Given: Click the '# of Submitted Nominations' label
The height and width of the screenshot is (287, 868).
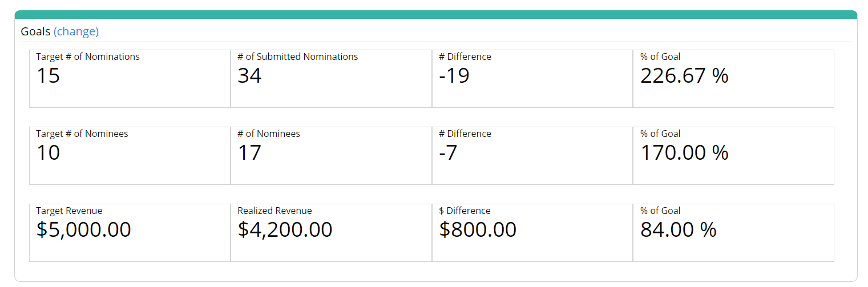Looking at the screenshot, I should click(x=298, y=56).
